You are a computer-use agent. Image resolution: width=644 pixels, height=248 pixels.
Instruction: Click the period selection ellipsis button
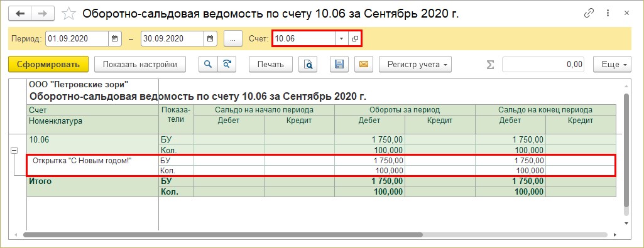(233, 39)
